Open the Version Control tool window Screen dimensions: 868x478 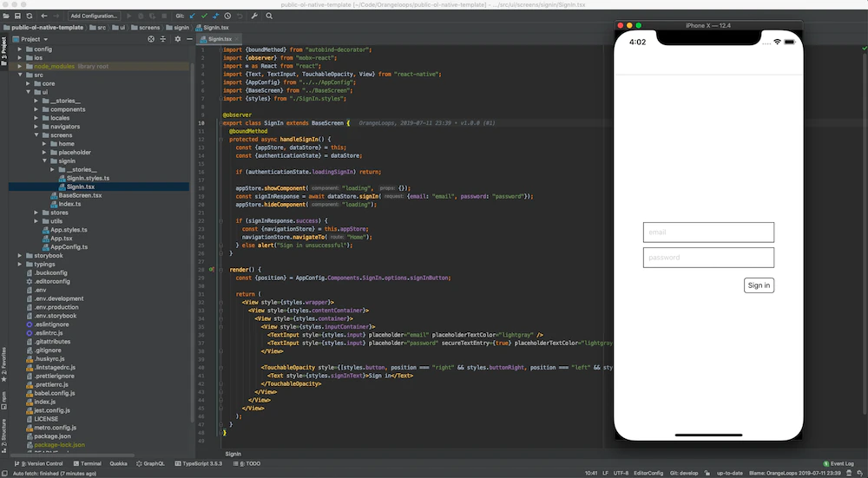coord(38,463)
